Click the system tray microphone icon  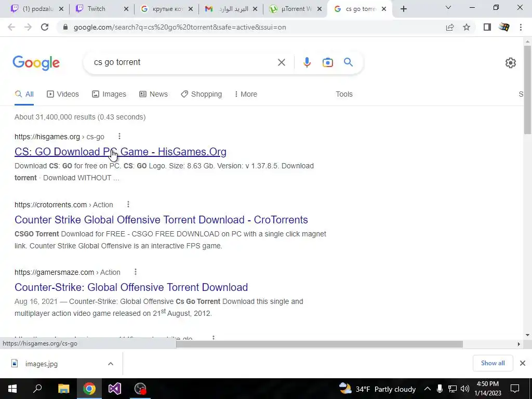[440, 389]
